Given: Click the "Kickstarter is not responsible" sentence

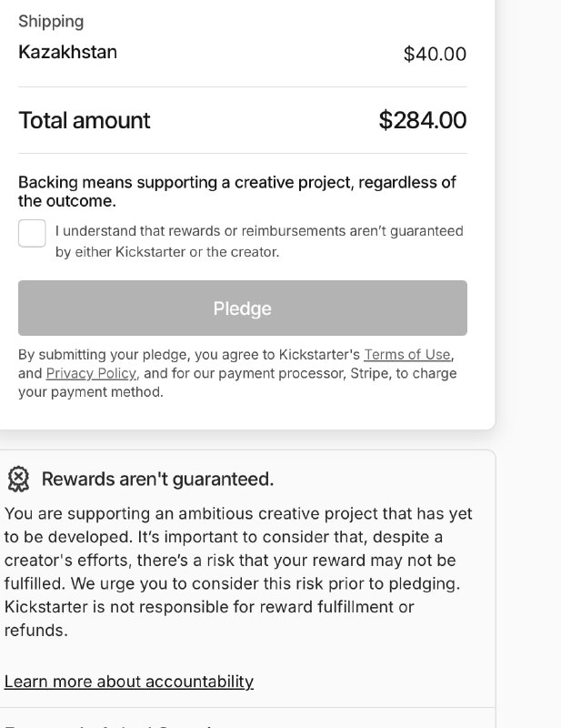Looking at the screenshot, I should tap(209, 606).
